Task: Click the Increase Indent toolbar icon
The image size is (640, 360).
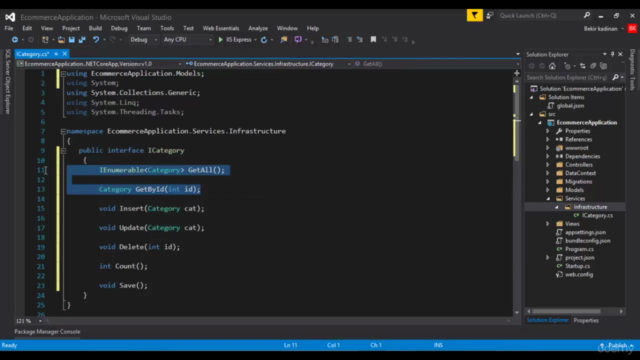Action: (x=360, y=40)
